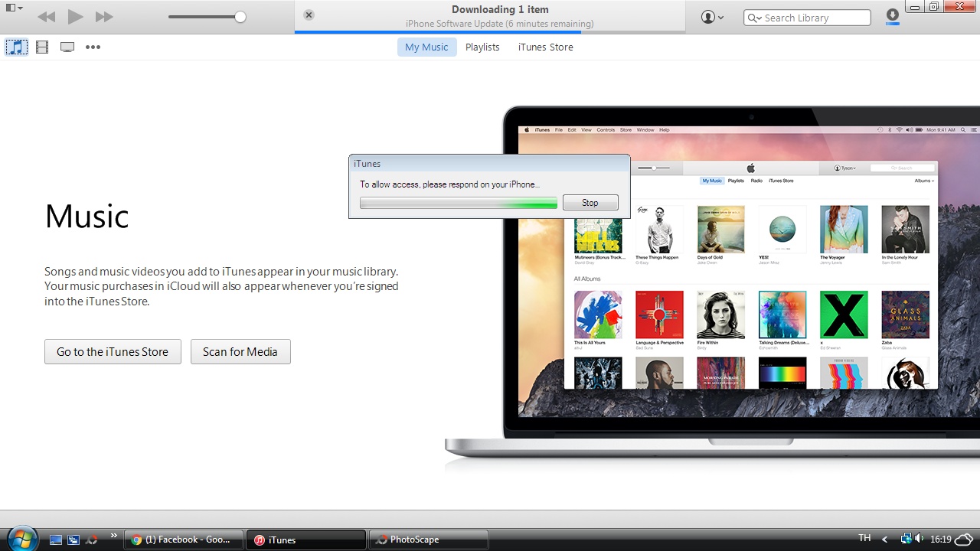Viewport: 980px width, 551px height.
Task: Click the large Music heading
Action: click(x=87, y=217)
